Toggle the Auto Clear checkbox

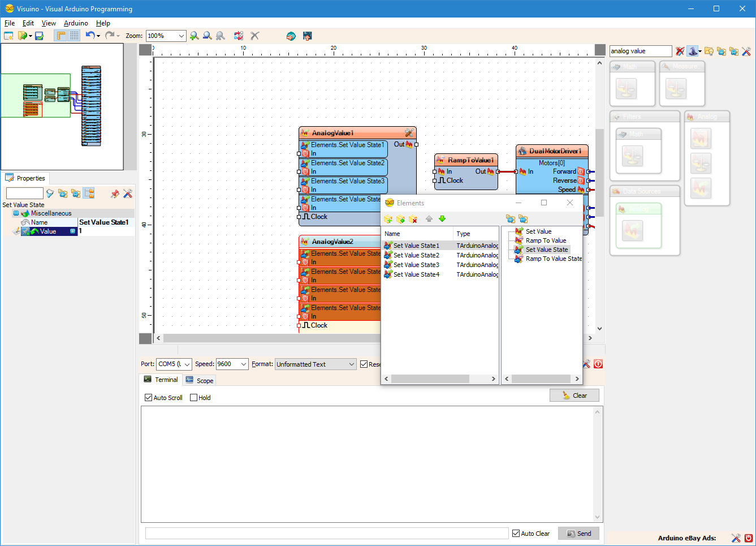(516, 534)
